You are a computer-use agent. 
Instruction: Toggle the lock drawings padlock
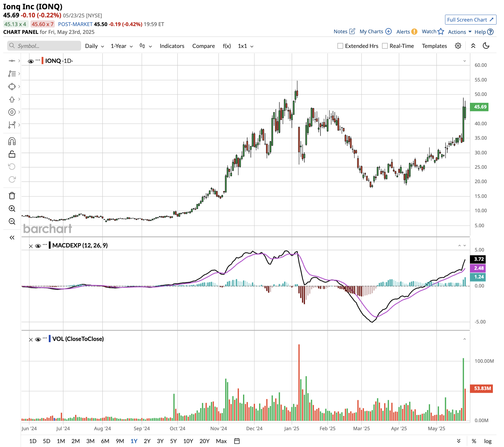(12, 154)
